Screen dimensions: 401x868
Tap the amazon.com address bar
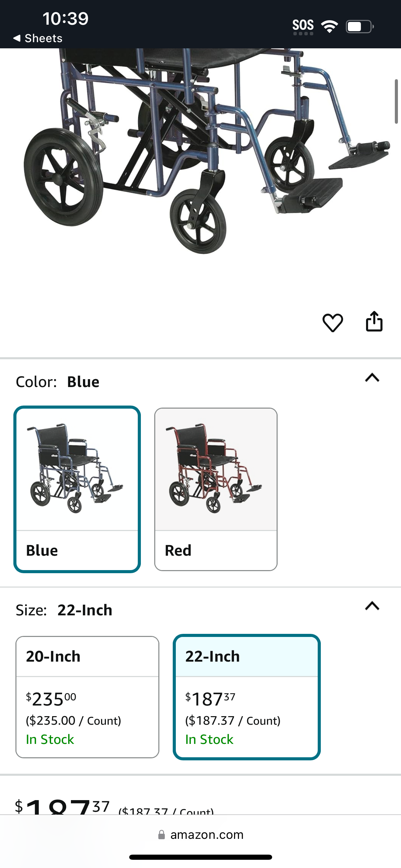[200, 834]
